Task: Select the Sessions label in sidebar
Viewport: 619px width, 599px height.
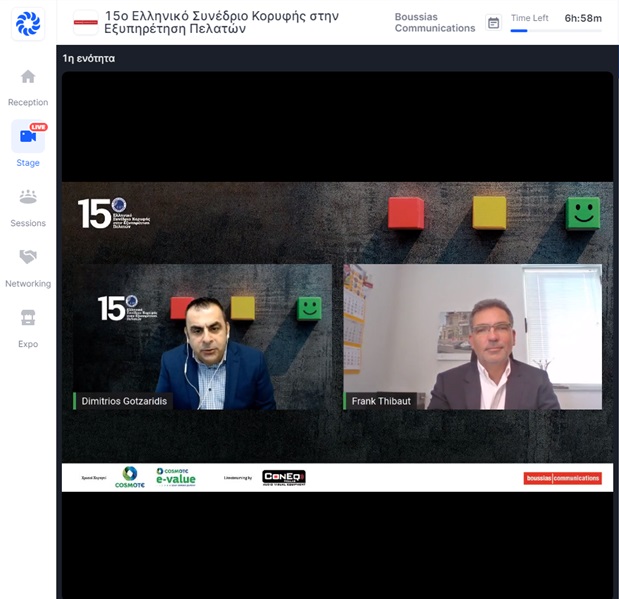Action: (28, 223)
